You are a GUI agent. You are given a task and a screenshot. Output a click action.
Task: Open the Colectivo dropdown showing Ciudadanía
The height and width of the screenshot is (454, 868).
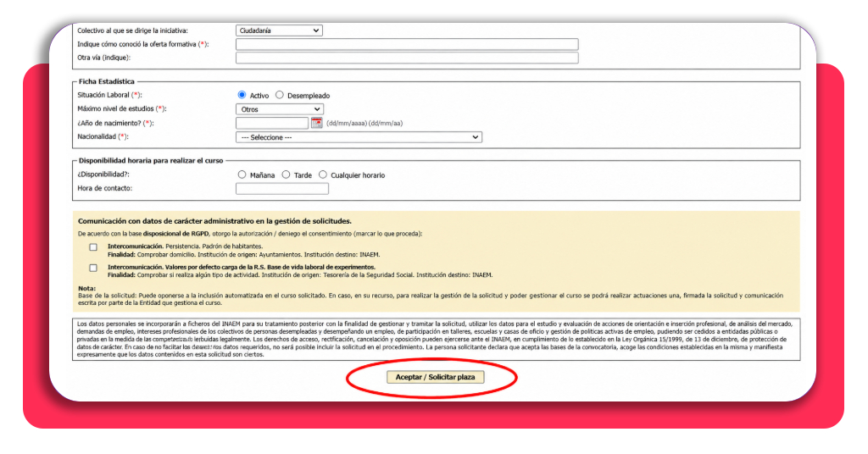(x=279, y=30)
